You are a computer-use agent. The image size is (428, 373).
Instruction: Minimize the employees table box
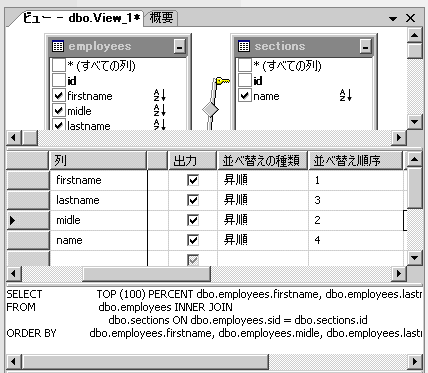(179, 46)
